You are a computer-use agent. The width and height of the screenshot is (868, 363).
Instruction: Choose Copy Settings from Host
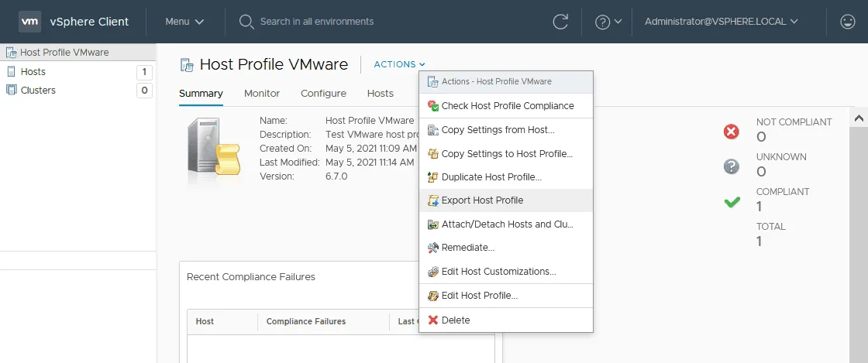[498, 130]
